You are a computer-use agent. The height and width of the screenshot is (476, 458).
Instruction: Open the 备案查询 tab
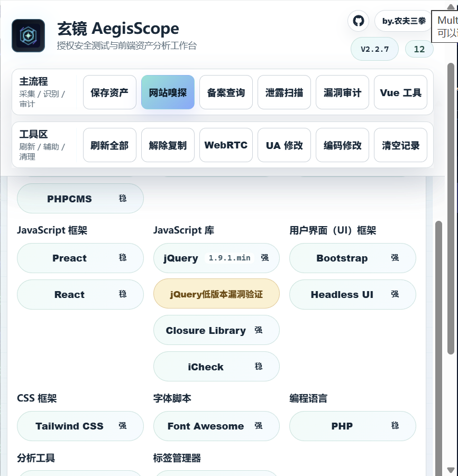226,92
